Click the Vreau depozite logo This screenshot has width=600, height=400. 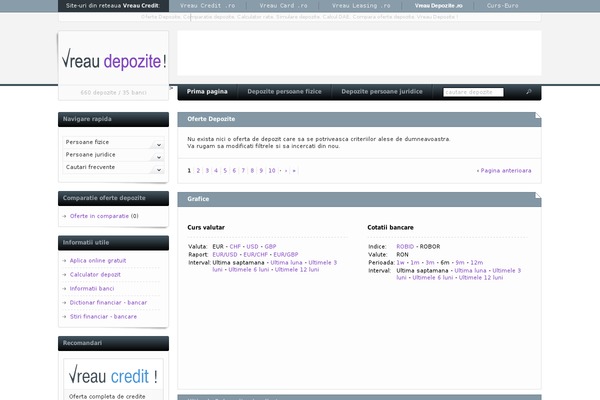(114, 60)
